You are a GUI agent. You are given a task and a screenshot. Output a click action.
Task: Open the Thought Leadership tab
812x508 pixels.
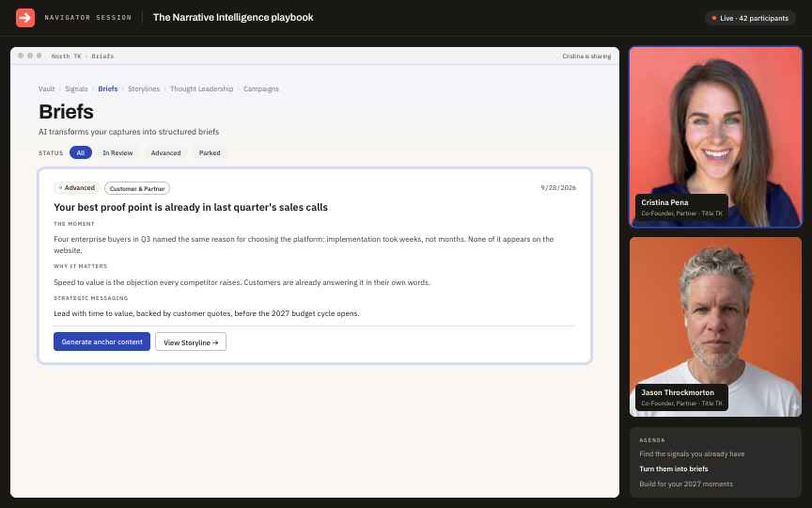point(201,88)
